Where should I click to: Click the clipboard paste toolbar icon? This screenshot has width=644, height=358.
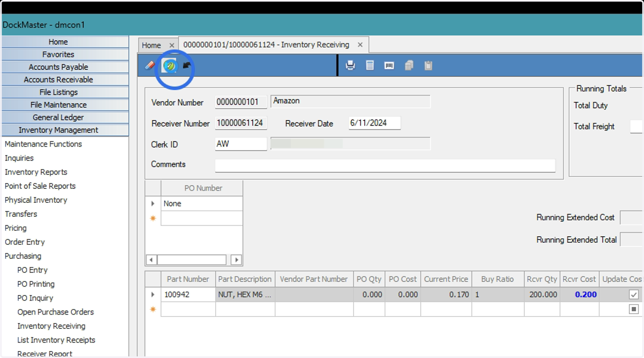428,65
